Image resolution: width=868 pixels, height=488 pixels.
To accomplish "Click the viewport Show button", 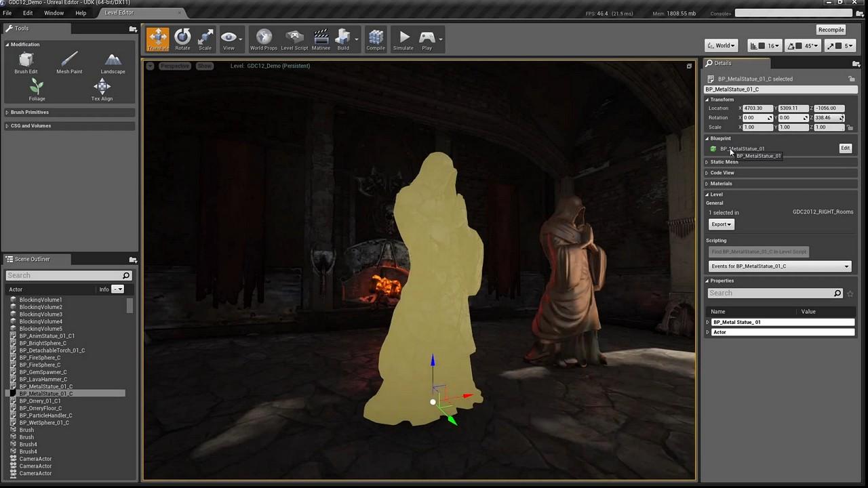I will click(204, 66).
